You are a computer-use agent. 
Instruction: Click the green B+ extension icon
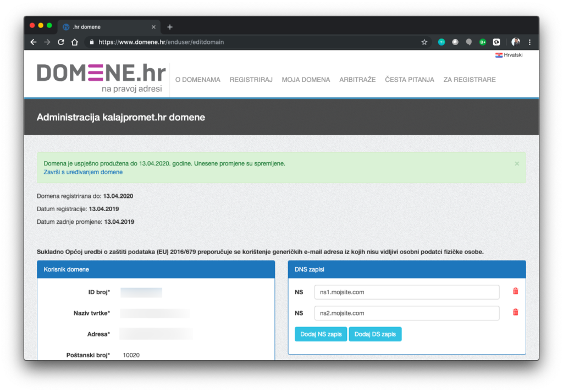[483, 42]
